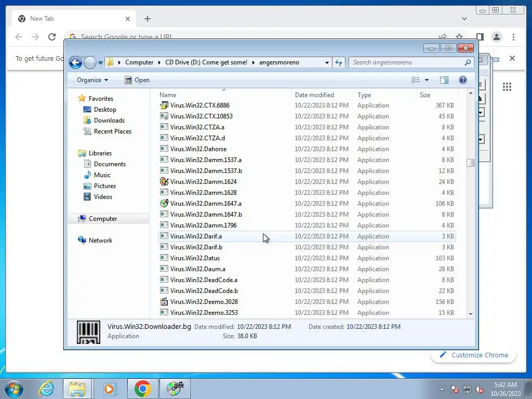The width and height of the screenshot is (532, 399).
Task: Select the Virus.Win32.Damm.1624 file icon
Action: (164, 181)
